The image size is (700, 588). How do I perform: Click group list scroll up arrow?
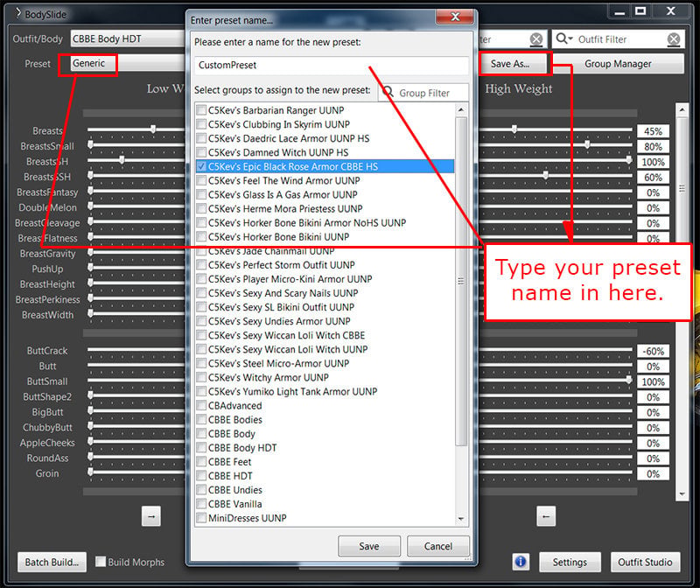(461, 109)
